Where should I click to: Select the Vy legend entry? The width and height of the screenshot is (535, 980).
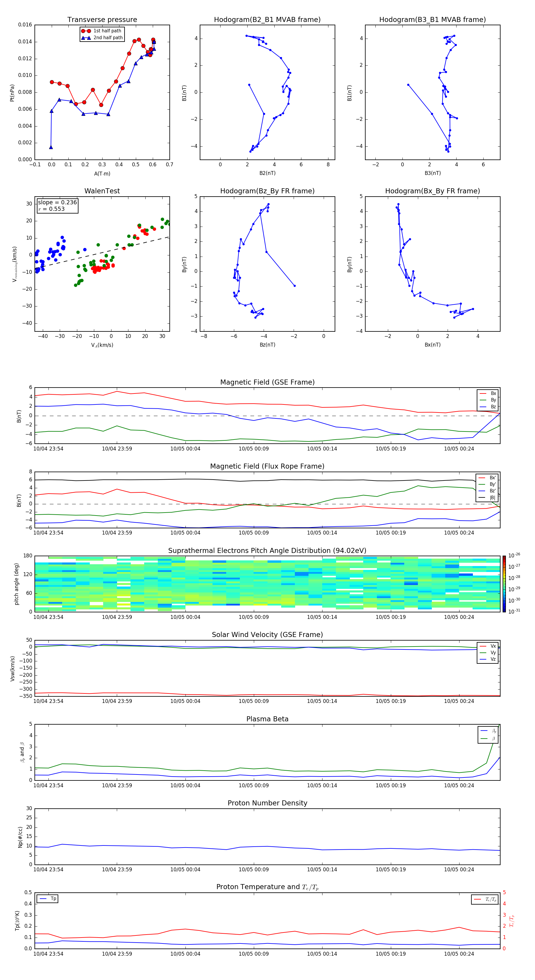point(488,653)
